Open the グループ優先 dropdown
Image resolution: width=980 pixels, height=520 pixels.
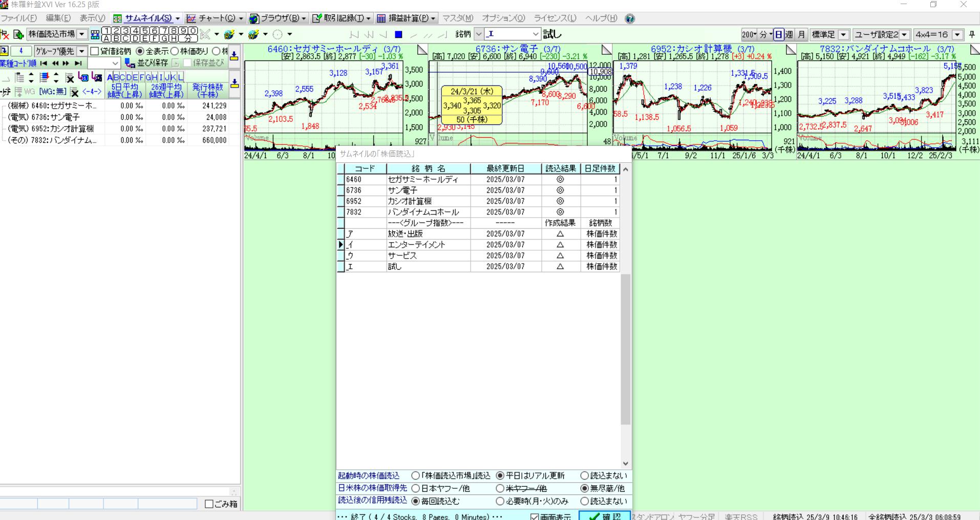[81, 51]
